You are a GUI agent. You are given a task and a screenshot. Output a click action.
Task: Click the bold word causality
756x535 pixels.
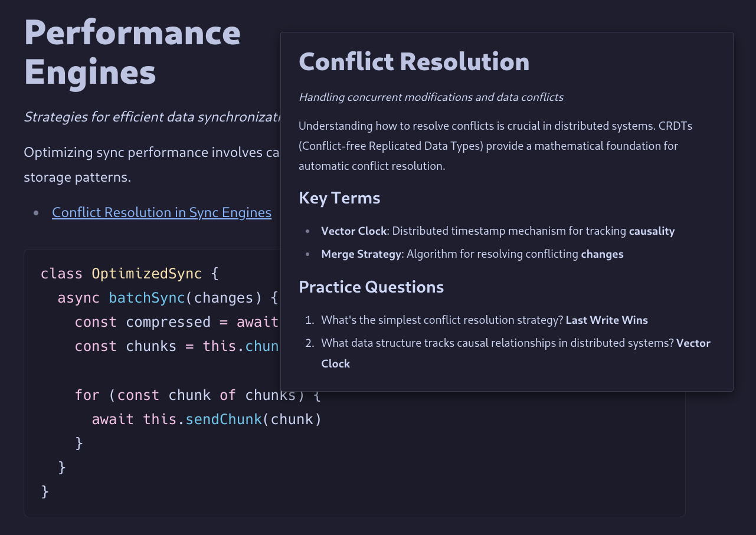(652, 231)
